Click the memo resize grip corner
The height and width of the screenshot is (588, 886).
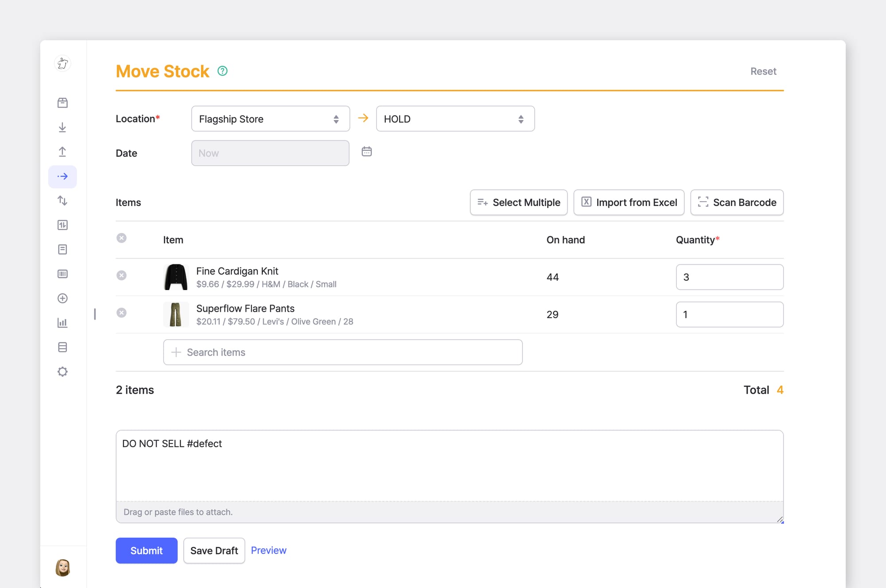781,520
